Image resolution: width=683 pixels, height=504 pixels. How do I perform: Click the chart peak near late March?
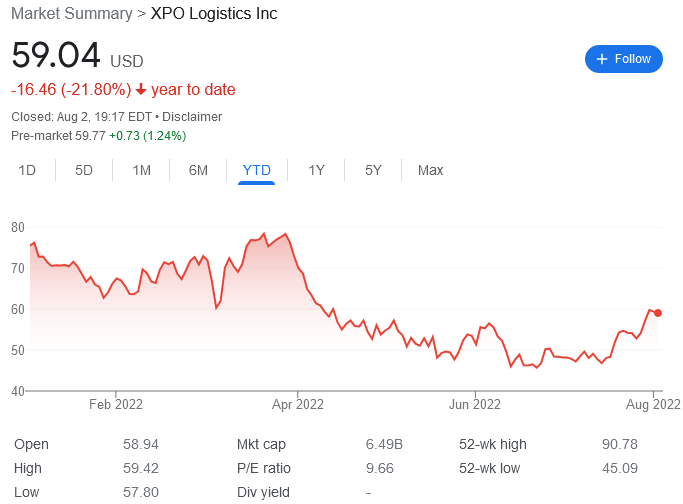click(285, 234)
